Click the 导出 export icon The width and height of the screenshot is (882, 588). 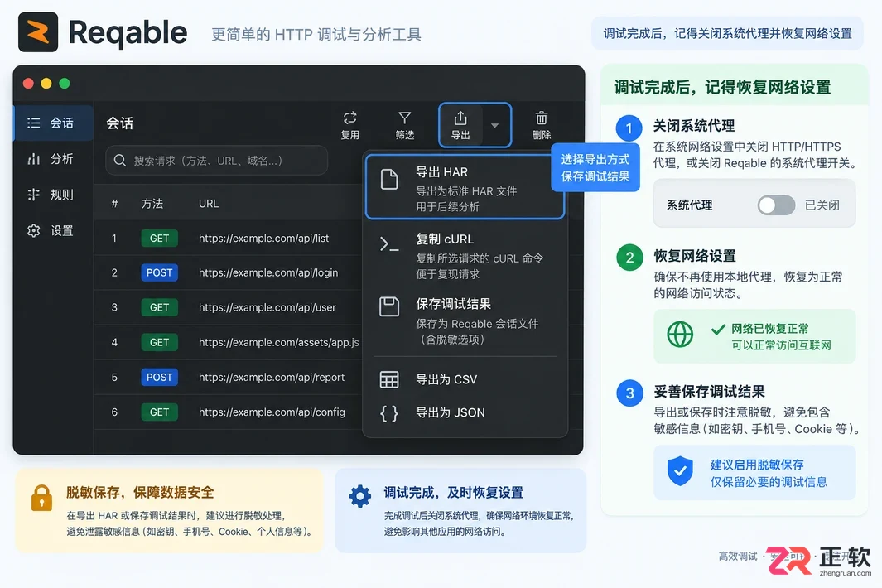(x=460, y=118)
